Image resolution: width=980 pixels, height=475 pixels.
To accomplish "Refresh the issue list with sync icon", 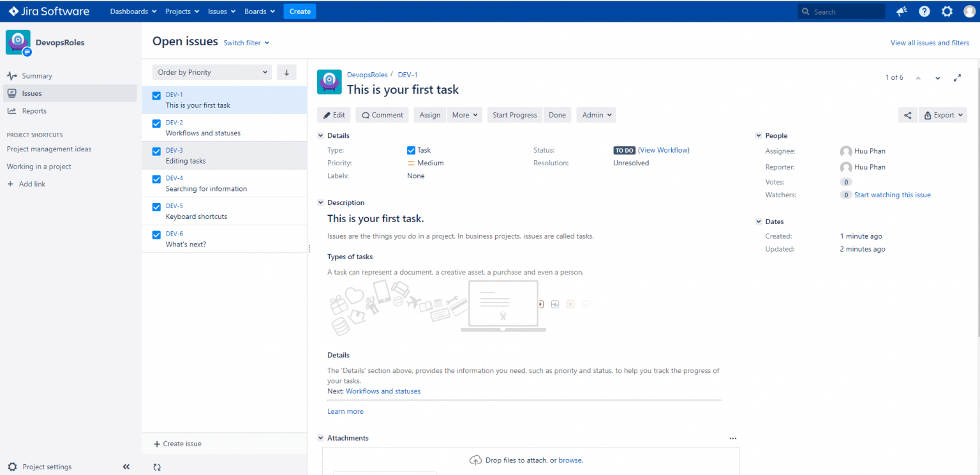I will pyautogui.click(x=157, y=467).
